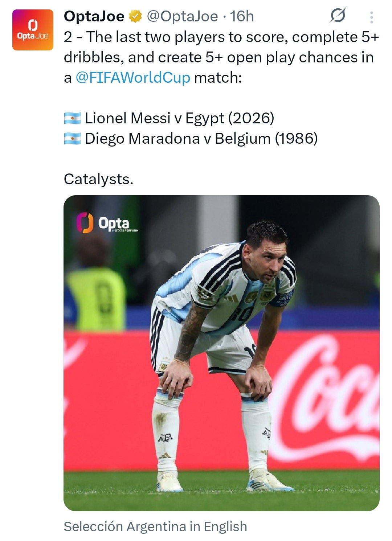Viewport: 392px width, 541px height.
Task: Open the OptaJoe display name
Action: [94, 16]
